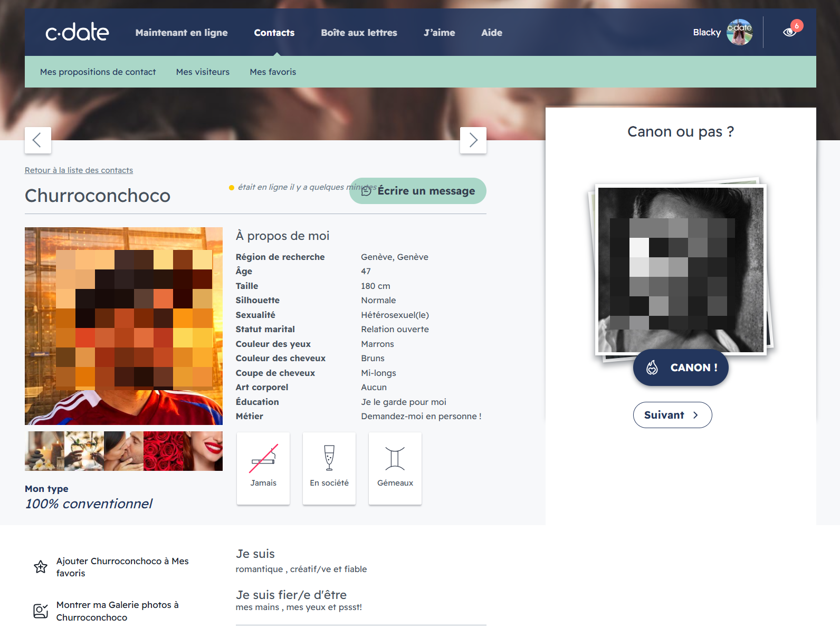Open the profile visitors eye icon

pyautogui.click(x=789, y=33)
